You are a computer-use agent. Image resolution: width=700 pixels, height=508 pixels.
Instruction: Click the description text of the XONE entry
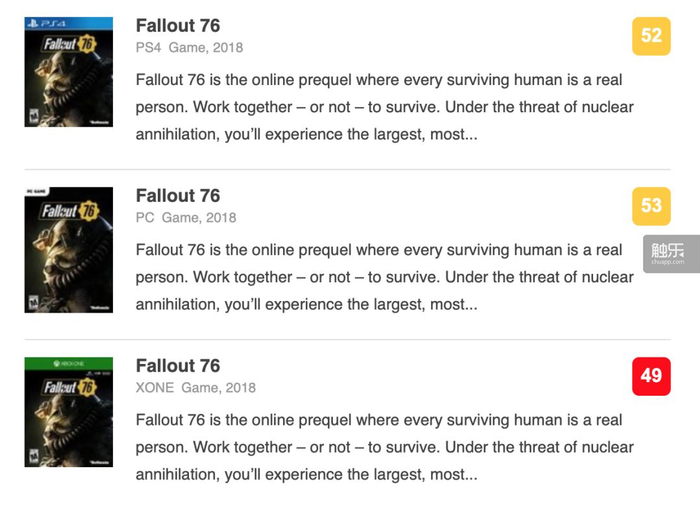(384, 447)
